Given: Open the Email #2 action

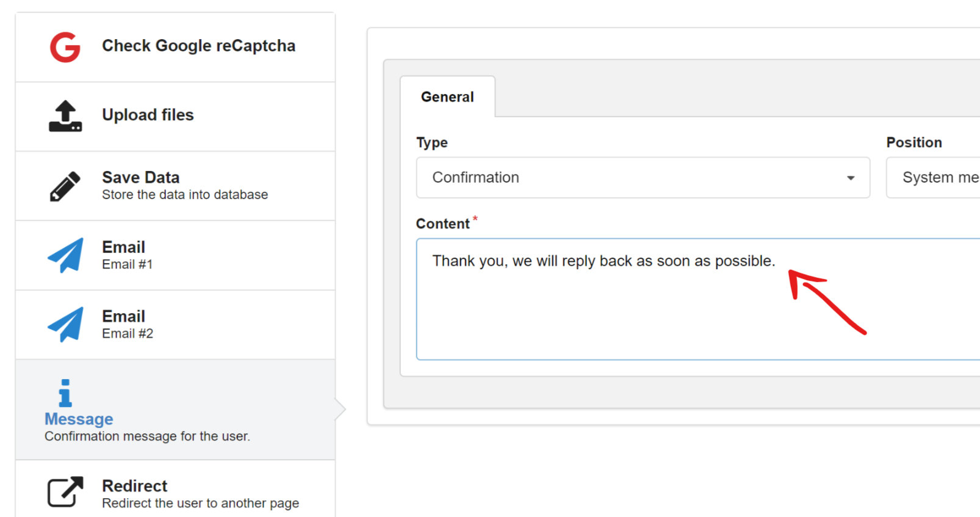Looking at the screenshot, I should (175, 325).
